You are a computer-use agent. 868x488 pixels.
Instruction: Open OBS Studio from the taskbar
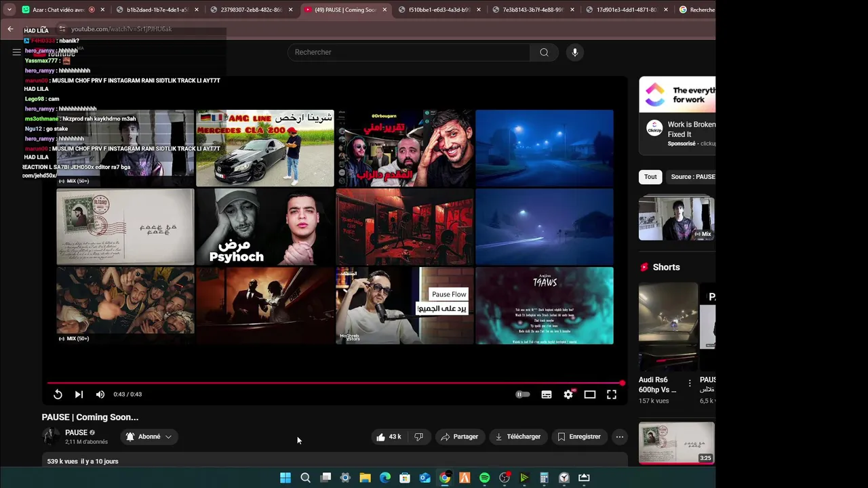pyautogui.click(x=505, y=478)
